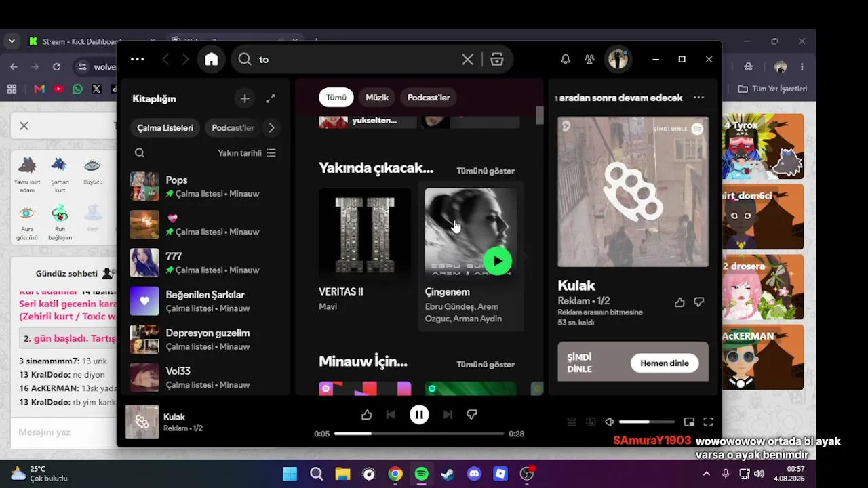Filter library by Podcast'ler chip
868x488 pixels.
pyautogui.click(x=233, y=127)
